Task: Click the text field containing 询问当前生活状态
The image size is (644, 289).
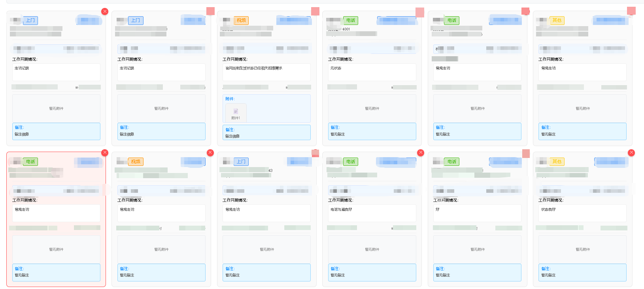Action: (x=266, y=72)
